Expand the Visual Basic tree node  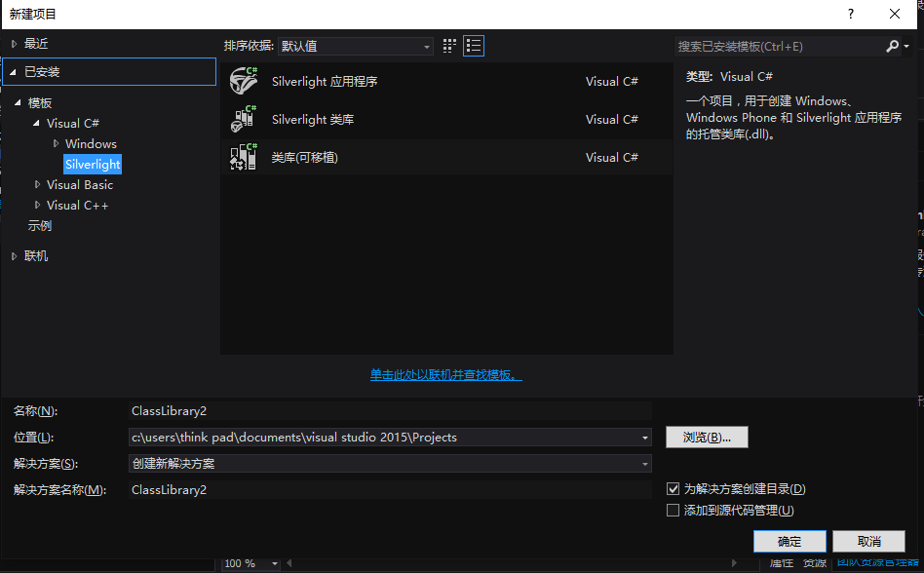(x=37, y=184)
